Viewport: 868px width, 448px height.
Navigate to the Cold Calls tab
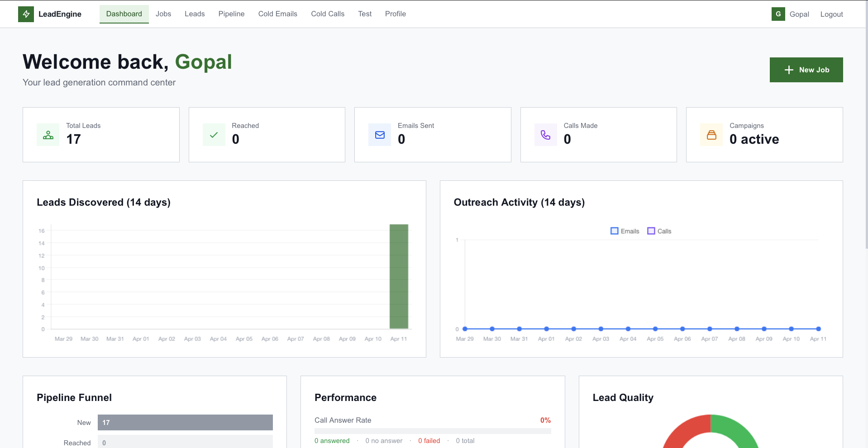tap(327, 14)
